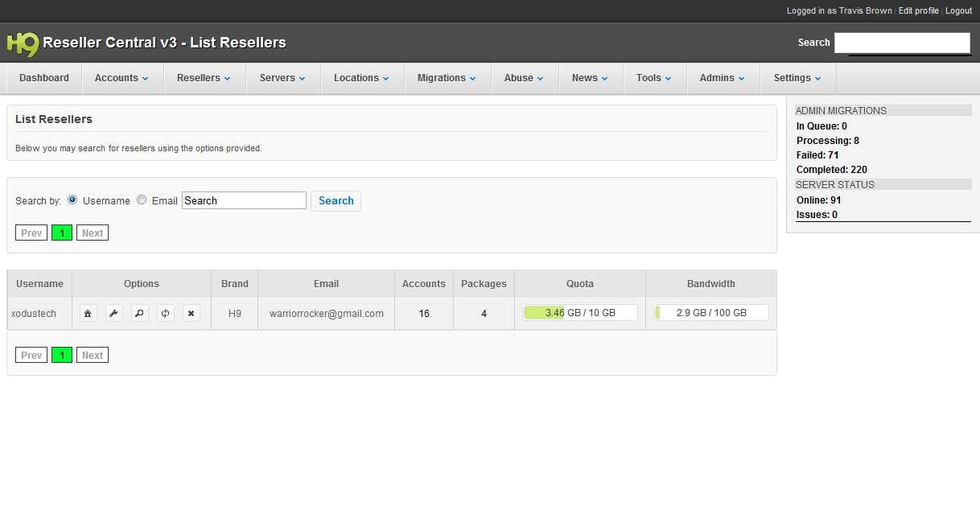Click the top-right header Search input field
This screenshot has width=980, height=527.
coord(902,43)
